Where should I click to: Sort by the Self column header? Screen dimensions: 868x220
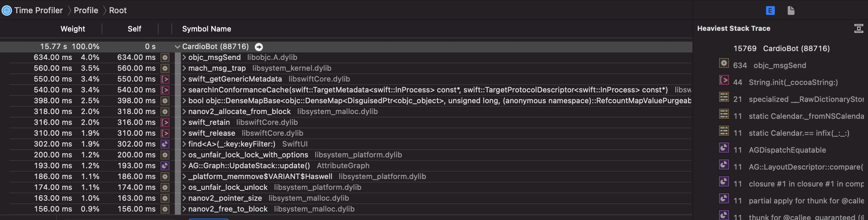point(135,29)
